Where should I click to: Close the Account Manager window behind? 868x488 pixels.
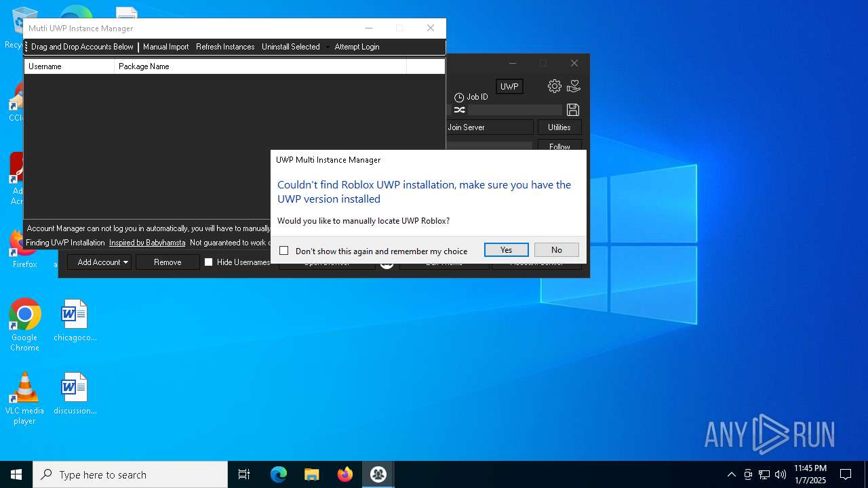tap(574, 63)
